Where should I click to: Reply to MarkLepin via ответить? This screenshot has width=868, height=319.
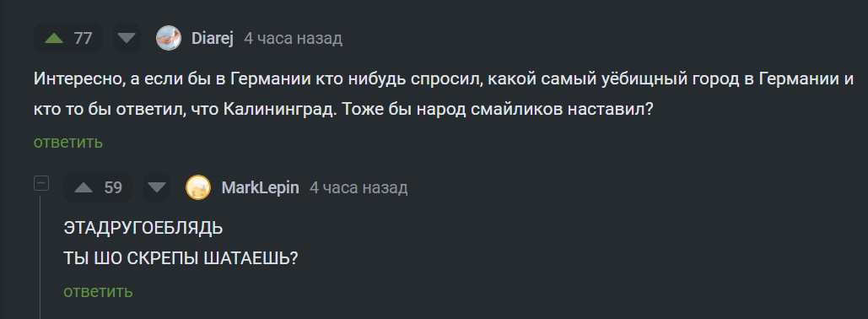(x=98, y=291)
